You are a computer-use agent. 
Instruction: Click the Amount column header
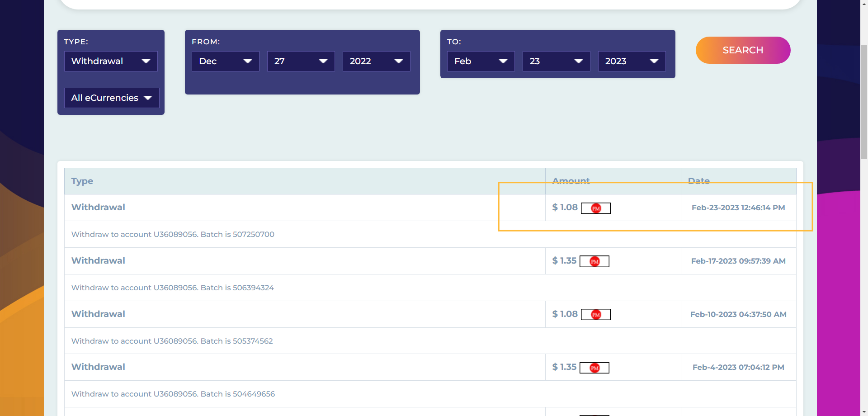pyautogui.click(x=571, y=181)
